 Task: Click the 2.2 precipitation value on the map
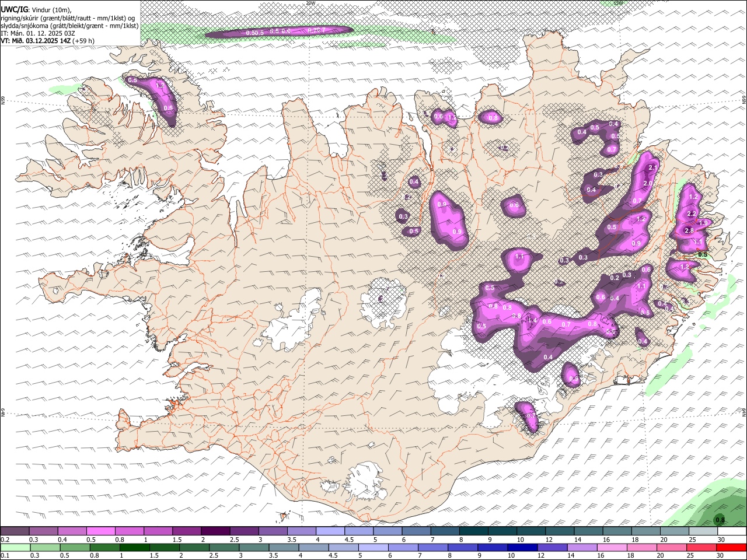[x=692, y=214]
